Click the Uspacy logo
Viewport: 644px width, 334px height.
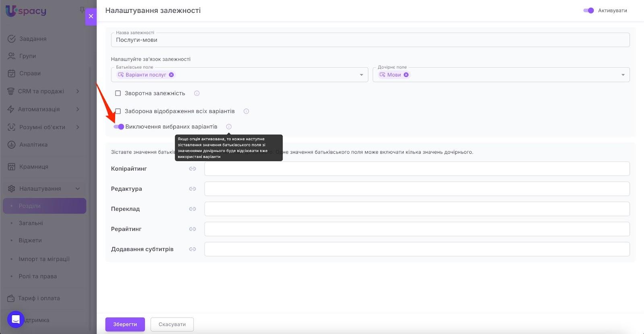26,10
